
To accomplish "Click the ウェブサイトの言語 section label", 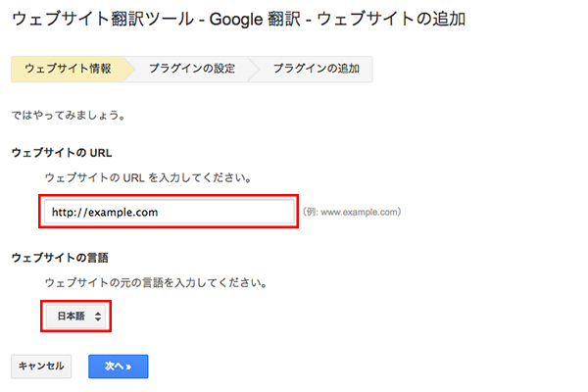I will click(x=59, y=257).
